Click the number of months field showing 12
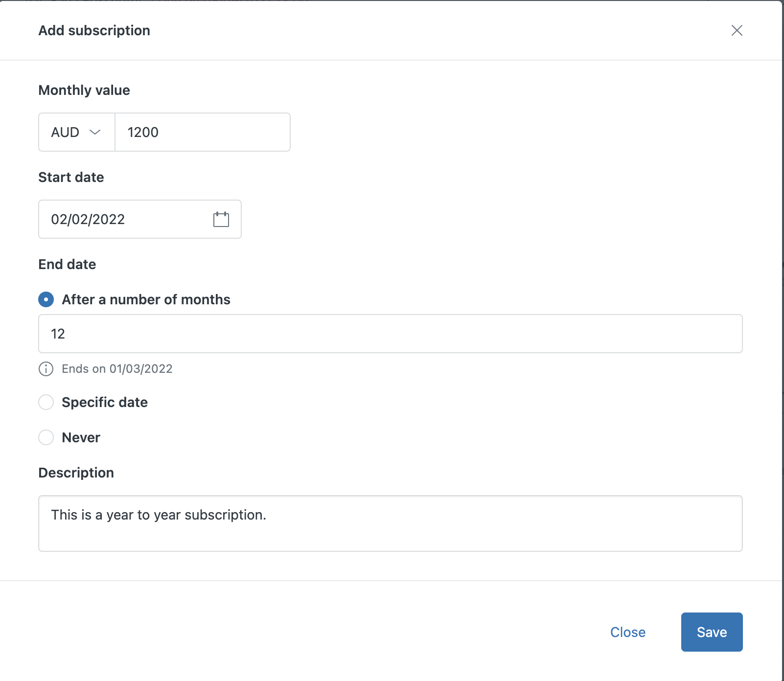Viewport: 784px width, 681px height. point(391,334)
